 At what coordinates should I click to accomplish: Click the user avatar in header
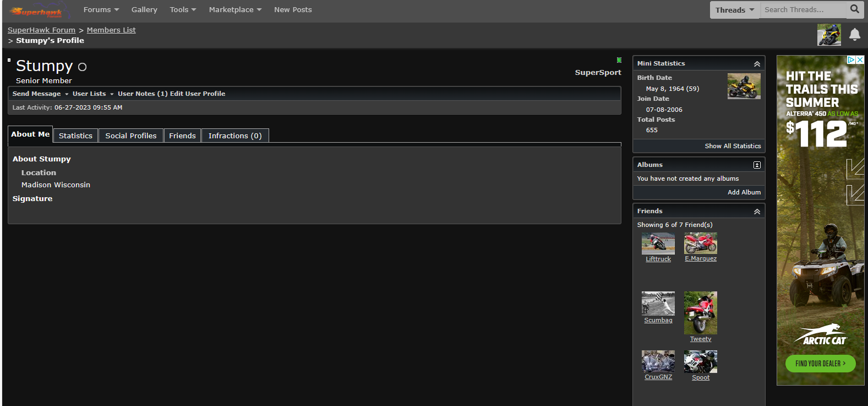[828, 35]
